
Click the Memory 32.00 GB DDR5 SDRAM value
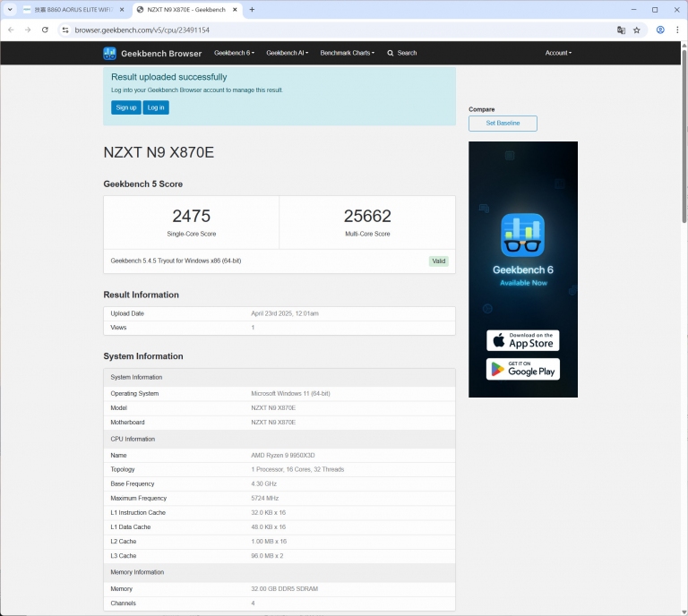(284, 589)
